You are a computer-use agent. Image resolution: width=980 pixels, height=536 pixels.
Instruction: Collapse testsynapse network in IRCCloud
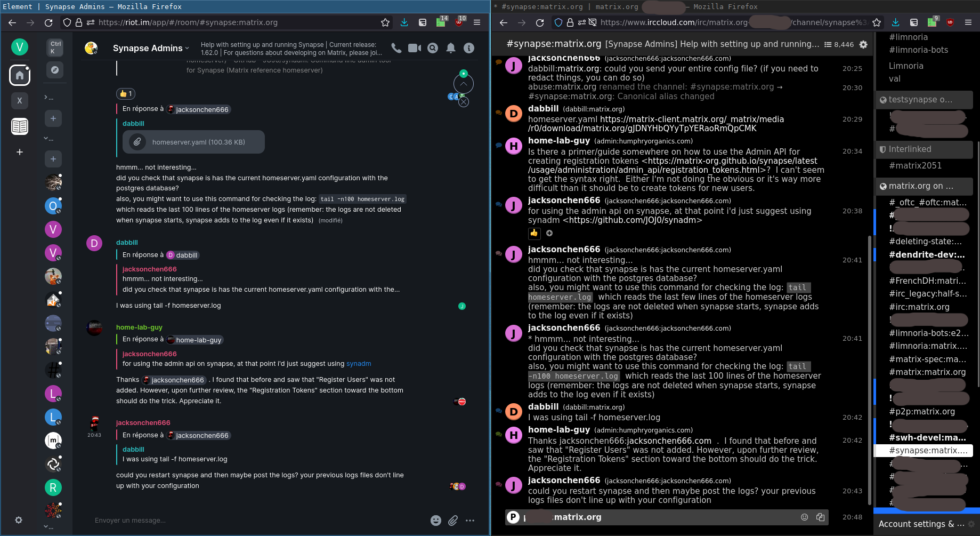point(924,100)
